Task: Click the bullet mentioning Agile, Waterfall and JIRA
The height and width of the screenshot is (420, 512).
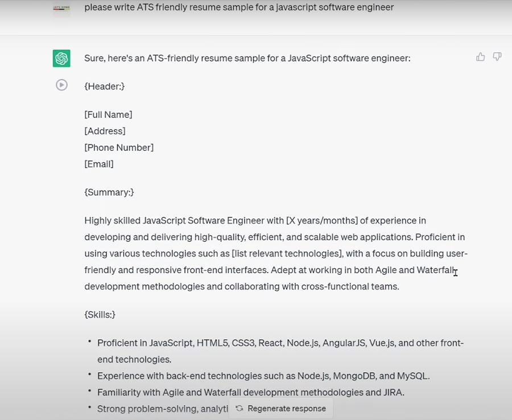Action: [x=250, y=392]
